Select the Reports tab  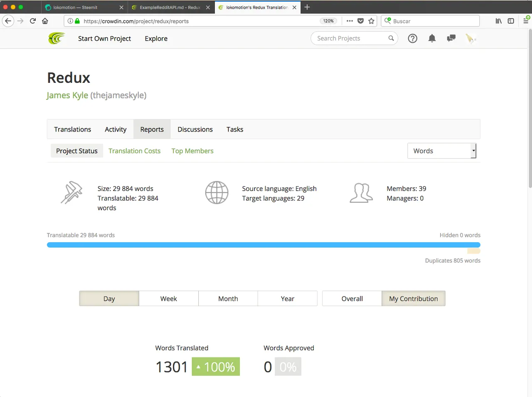[152, 129]
